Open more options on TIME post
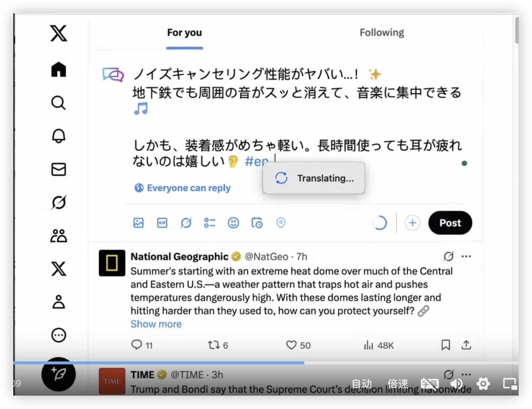 click(x=466, y=374)
